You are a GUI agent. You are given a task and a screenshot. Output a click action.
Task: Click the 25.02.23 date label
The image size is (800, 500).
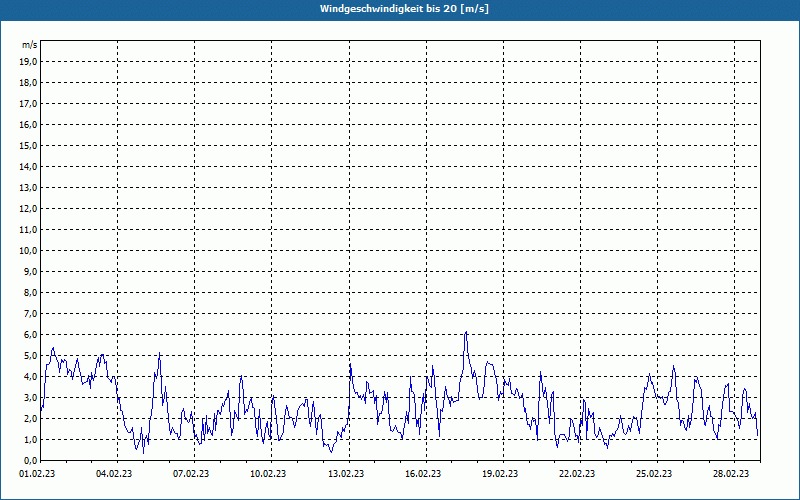[x=654, y=473]
